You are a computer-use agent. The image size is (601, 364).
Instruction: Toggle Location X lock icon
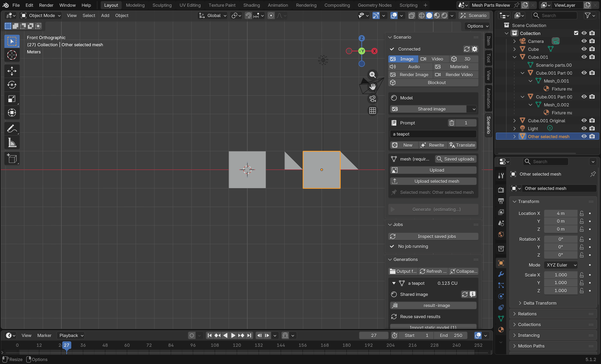point(582,213)
